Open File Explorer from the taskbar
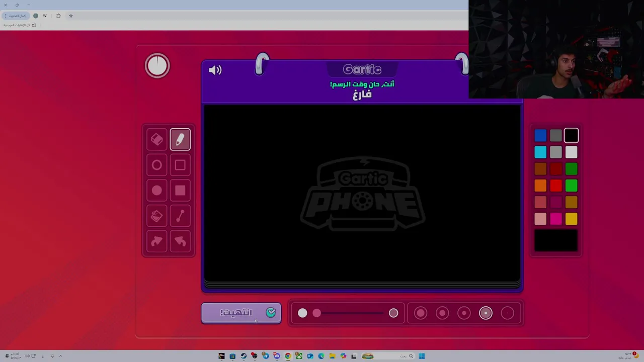Viewport: 644px width, 362px height. [x=332, y=356]
